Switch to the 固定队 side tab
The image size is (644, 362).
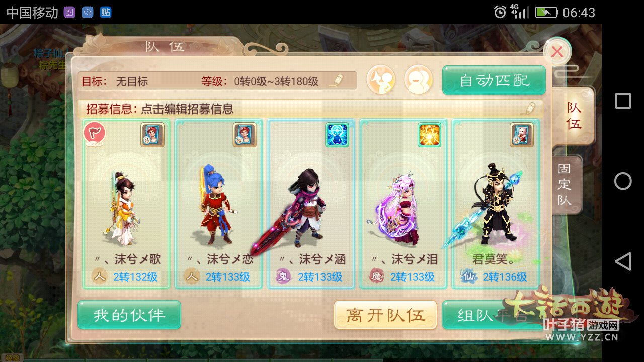(x=566, y=185)
